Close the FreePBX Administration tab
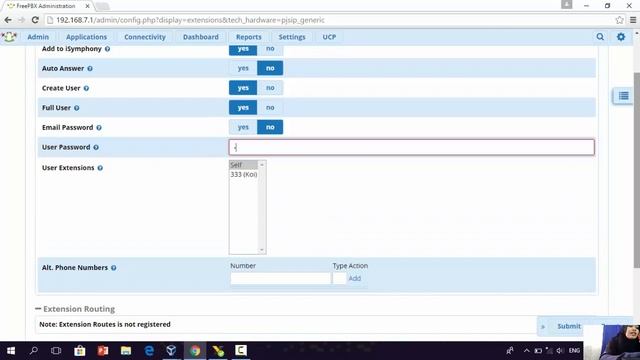Image resolution: width=640 pixels, height=360 pixels. point(87,6)
